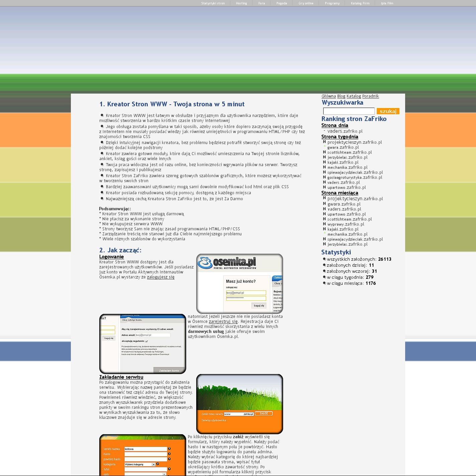Focus the Wyszukiwarka search text field
Viewport: 476px width, 476px height.
(349, 111)
